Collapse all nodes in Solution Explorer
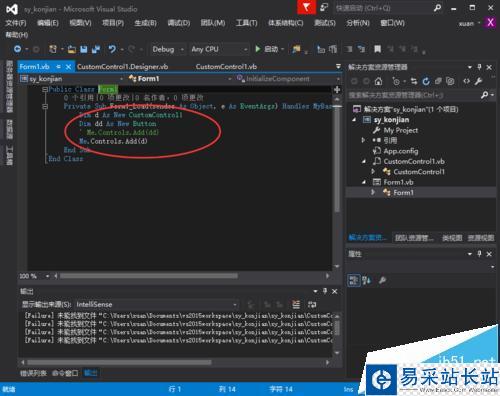The image size is (500, 396). (x=438, y=81)
